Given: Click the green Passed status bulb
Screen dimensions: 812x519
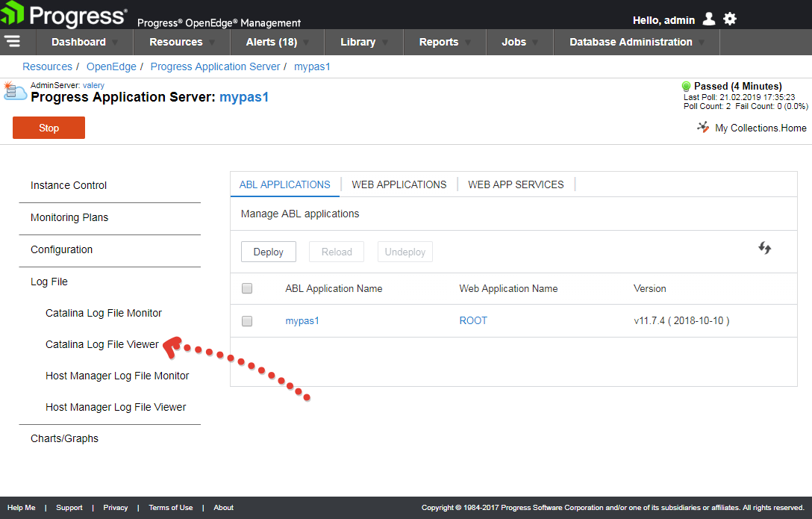Looking at the screenshot, I should point(687,87).
